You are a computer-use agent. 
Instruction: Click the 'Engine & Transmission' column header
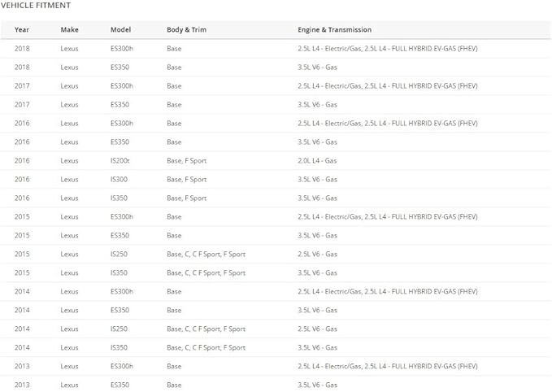pos(334,29)
